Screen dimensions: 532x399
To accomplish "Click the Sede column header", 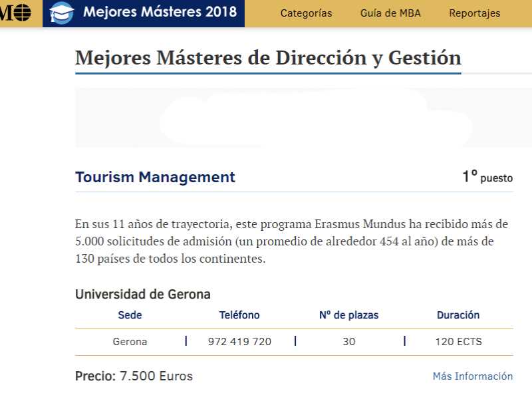I will coord(130,315).
